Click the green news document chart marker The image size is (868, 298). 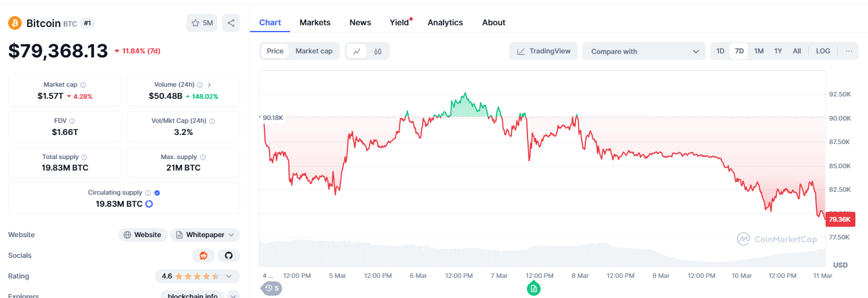[x=534, y=288]
